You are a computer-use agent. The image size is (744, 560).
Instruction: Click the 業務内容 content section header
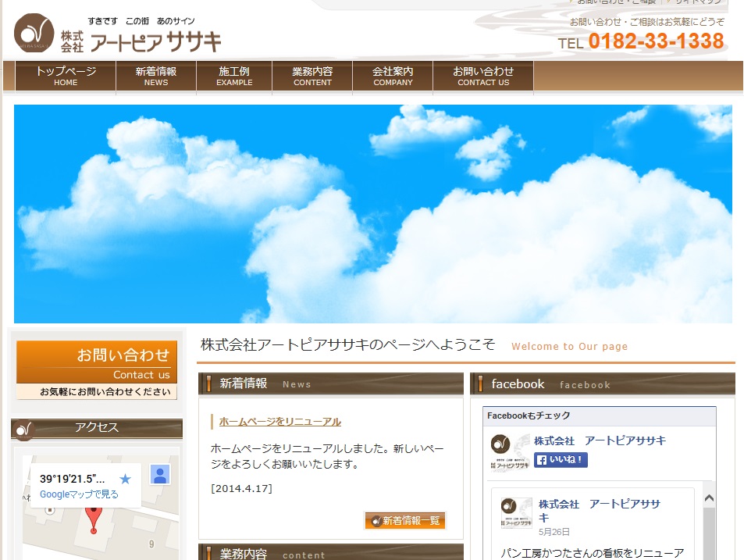331,552
